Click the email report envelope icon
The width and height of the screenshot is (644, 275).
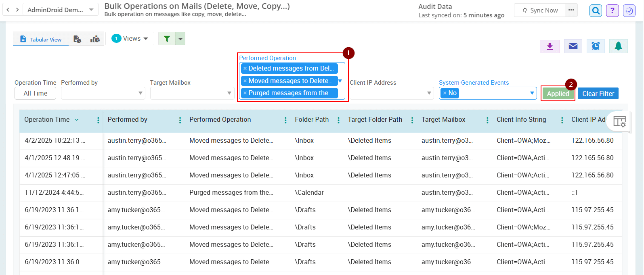[x=573, y=46]
